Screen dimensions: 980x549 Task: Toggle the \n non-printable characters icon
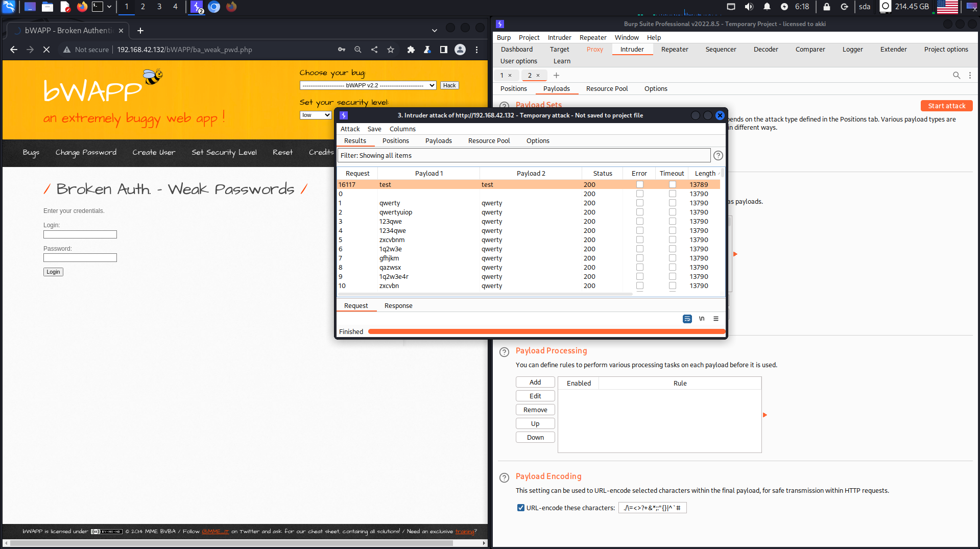coord(702,319)
